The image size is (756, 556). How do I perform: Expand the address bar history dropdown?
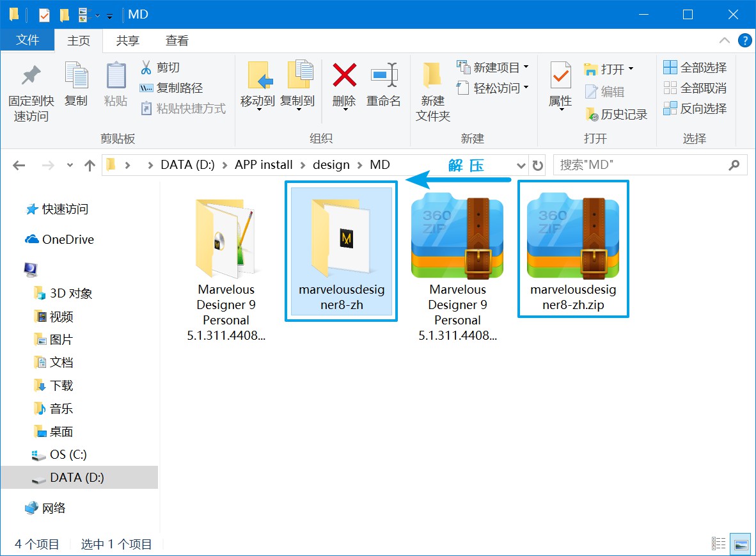(521, 166)
